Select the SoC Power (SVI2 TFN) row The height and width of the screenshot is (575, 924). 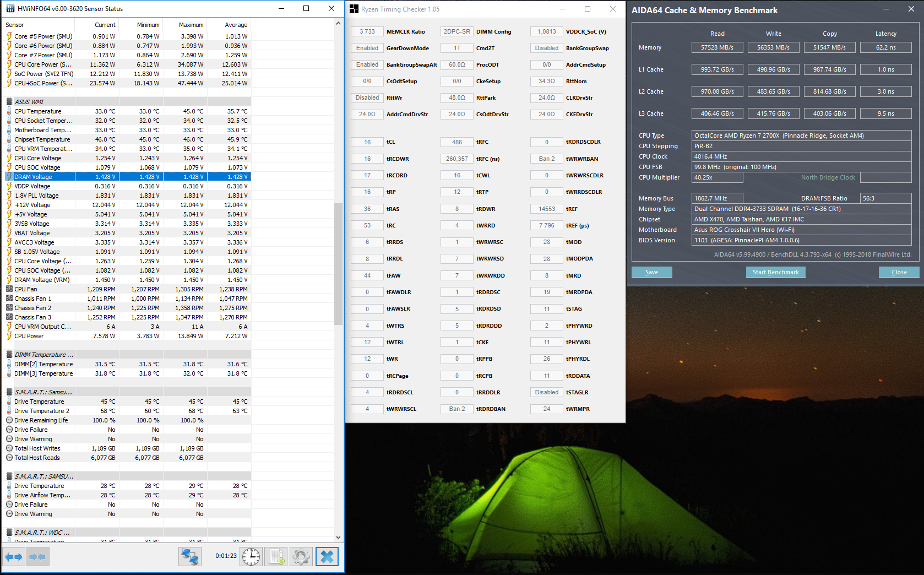coord(127,74)
